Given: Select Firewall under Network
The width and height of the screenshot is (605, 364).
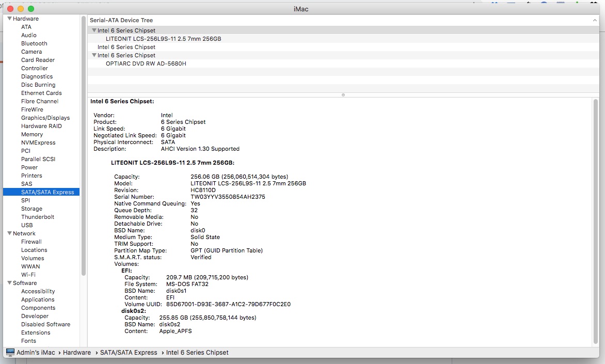Looking at the screenshot, I should (31, 242).
